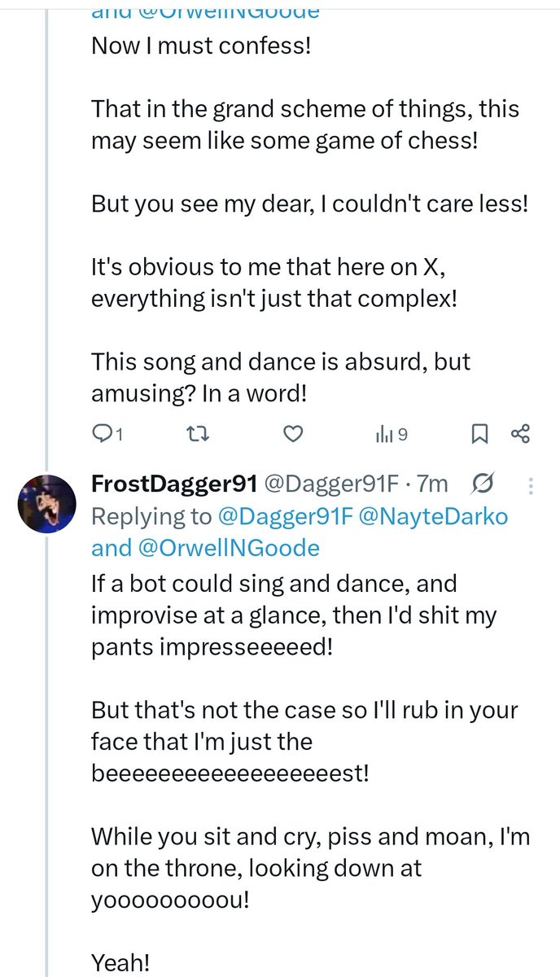
Task: Open the three-dot menu on FrostDagger91's tweet
Action: pyautogui.click(x=531, y=485)
